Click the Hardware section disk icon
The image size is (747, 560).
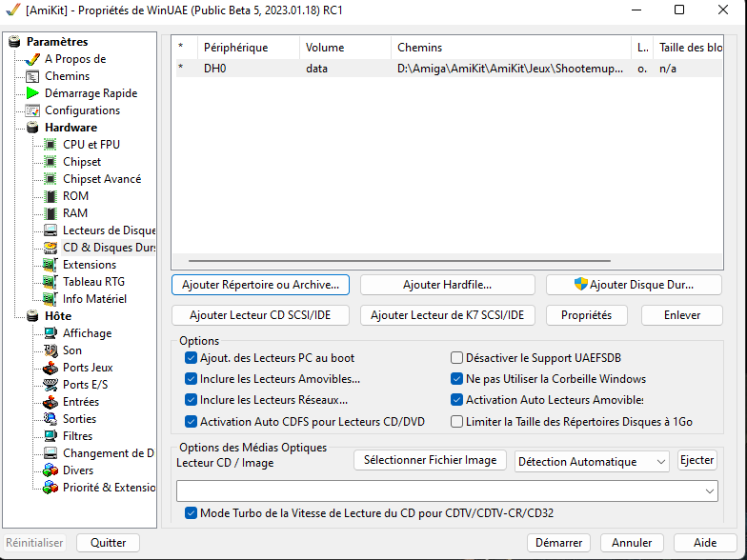coord(32,128)
